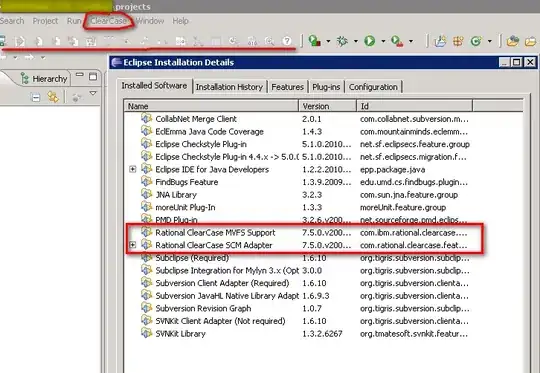Click the New Java Package icon
This screenshot has width=540, height=373.
[x=458, y=41]
